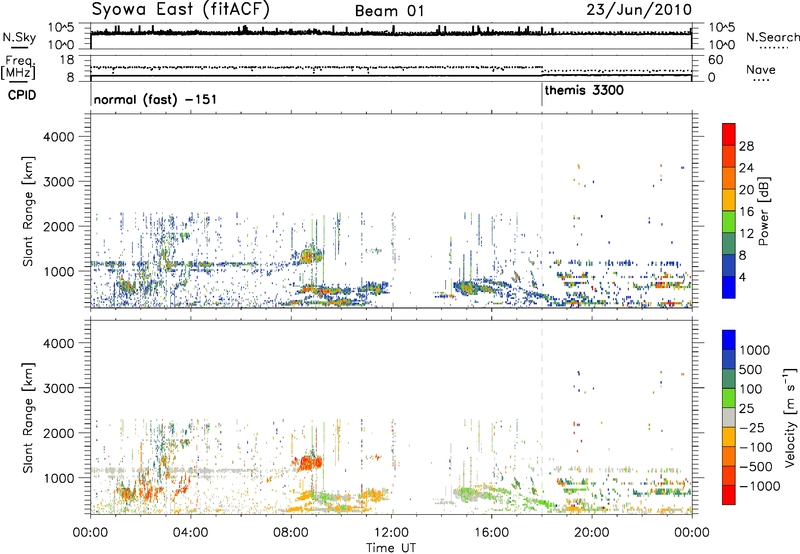The height and width of the screenshot is (554, 800).
Task: Click the '16:00' time tick label
Action: (491, 533)
